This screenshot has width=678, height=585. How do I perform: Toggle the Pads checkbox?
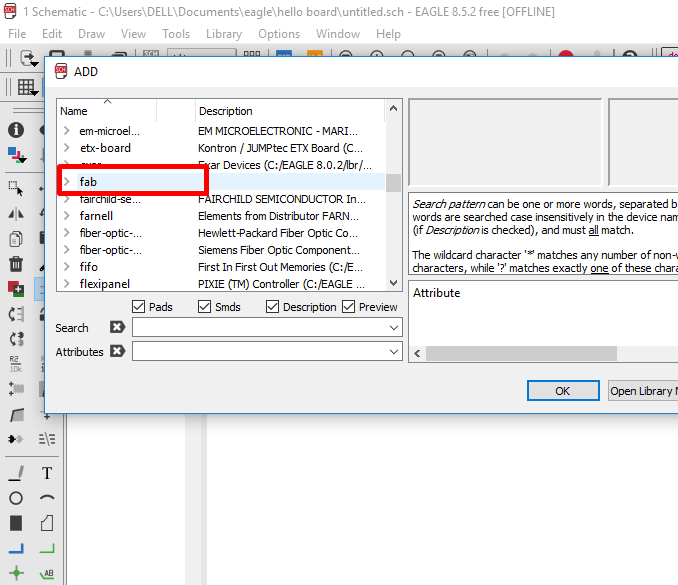(138, 307)
